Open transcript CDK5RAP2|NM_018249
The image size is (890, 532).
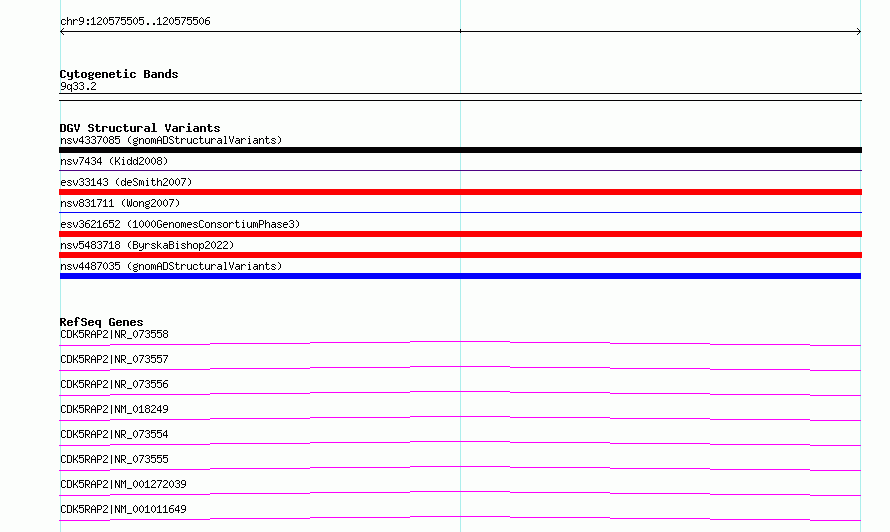coord(114,409)
